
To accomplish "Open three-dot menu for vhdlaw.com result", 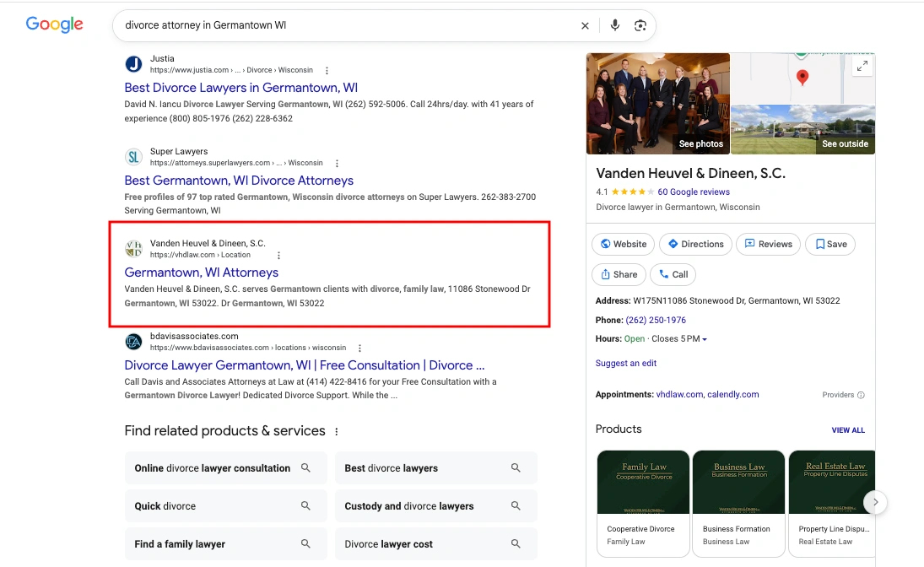I will coord(278,255).
